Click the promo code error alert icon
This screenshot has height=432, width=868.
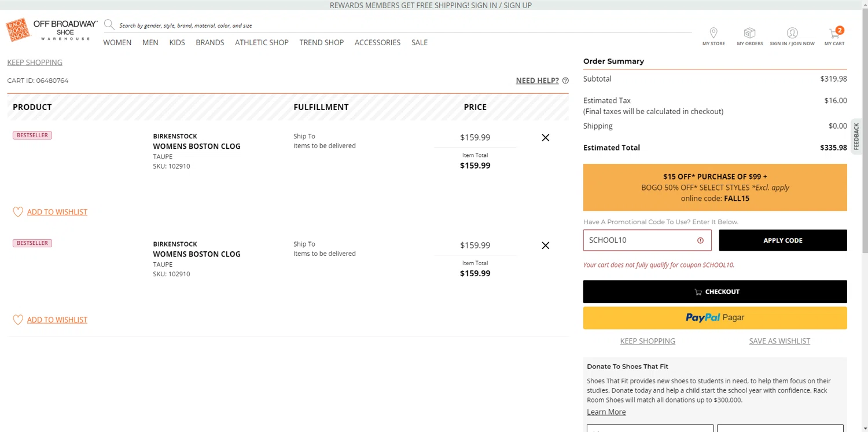700,240
